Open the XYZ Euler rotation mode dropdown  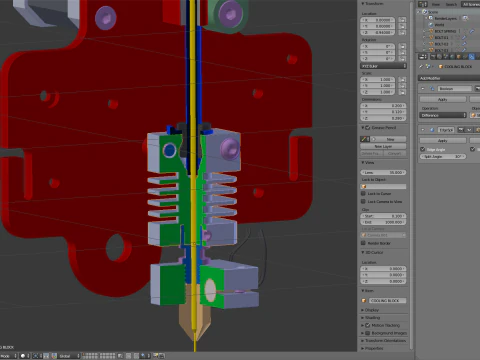[383, 66]
